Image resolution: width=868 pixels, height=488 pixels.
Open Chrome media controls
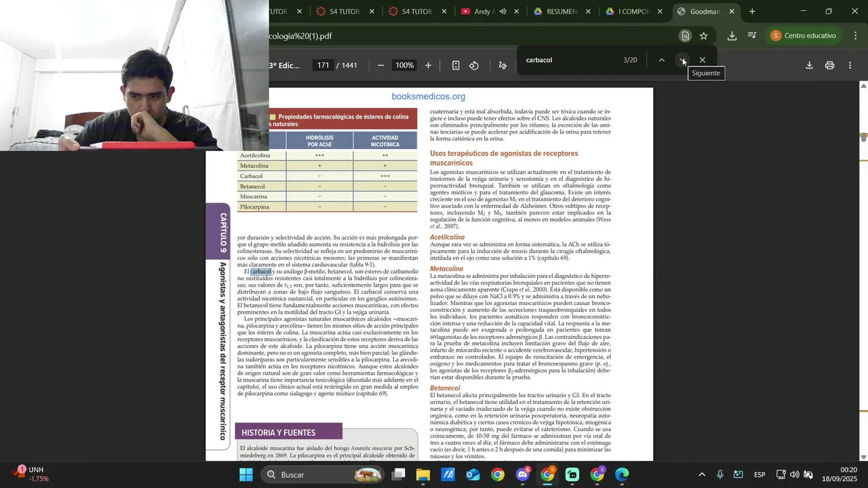click(752, 36)
